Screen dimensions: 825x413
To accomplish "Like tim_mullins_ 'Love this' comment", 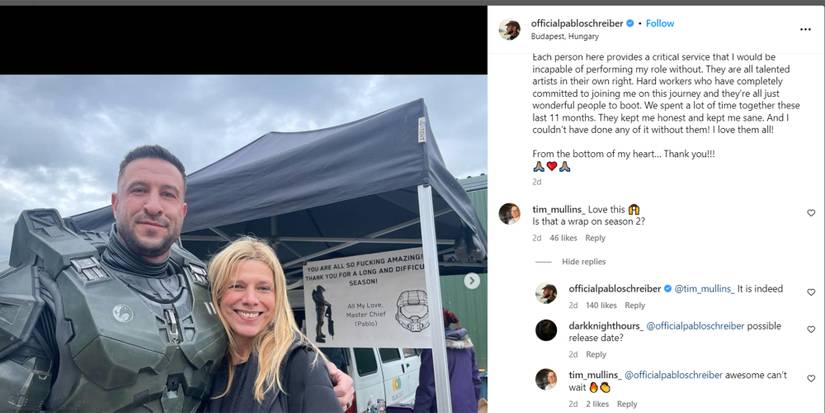I will pos(811,213).
